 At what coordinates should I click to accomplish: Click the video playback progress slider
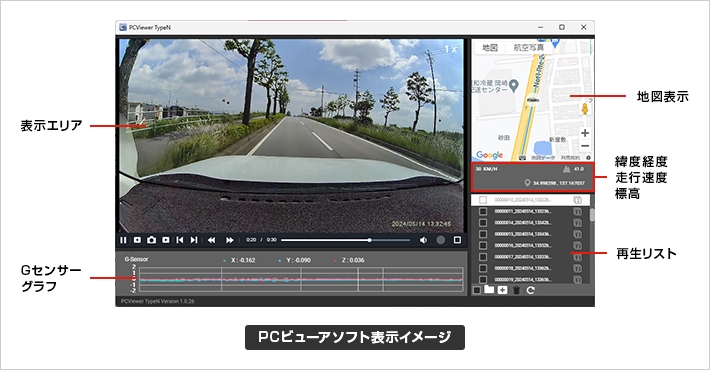point(345,240)
